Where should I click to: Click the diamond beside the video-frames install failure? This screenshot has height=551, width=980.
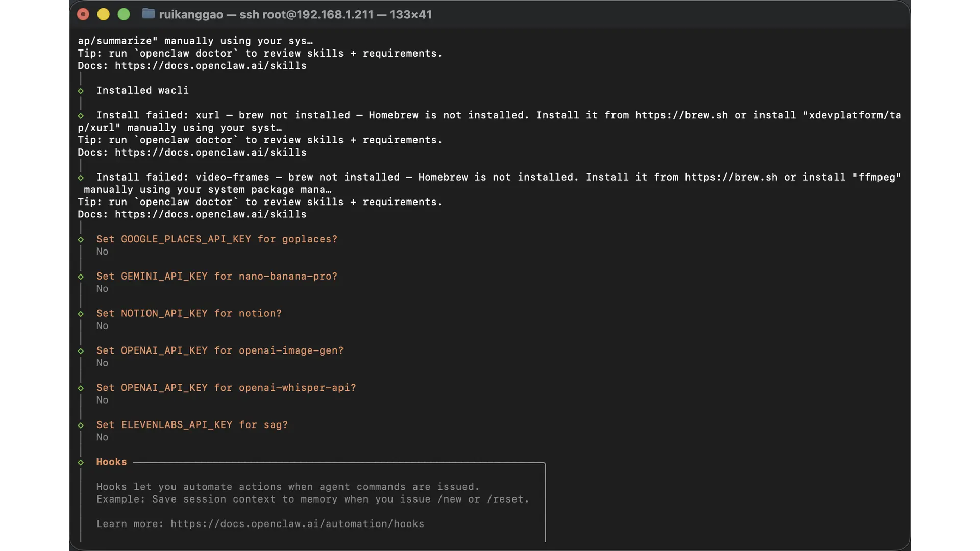tap(81, 178)
